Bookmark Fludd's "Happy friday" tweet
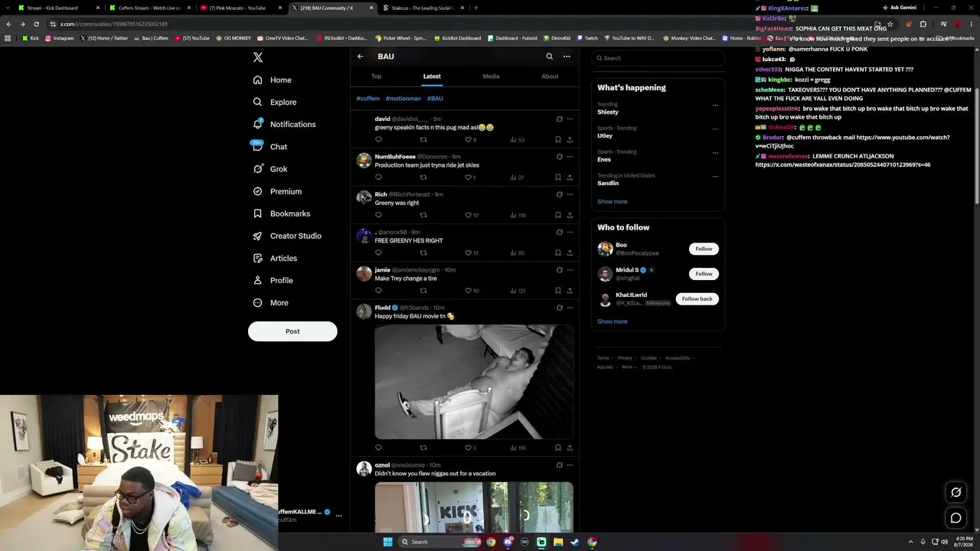 tap(558, 448)
